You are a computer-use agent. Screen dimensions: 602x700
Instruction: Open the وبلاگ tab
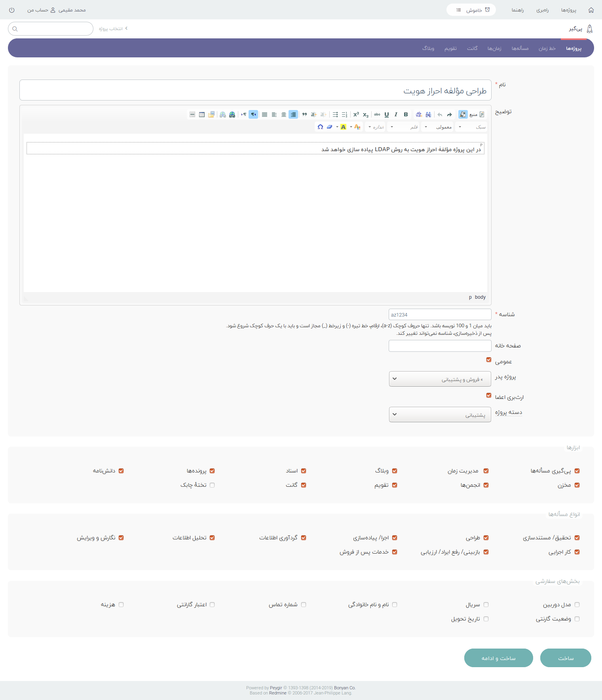click(428, 48)
